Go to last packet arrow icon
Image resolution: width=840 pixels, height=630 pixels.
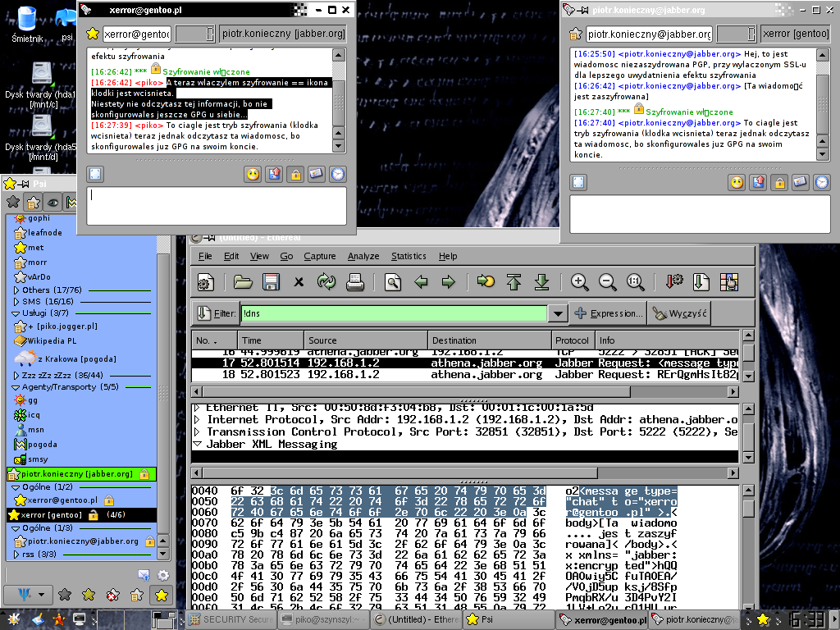tap(541, 282)
